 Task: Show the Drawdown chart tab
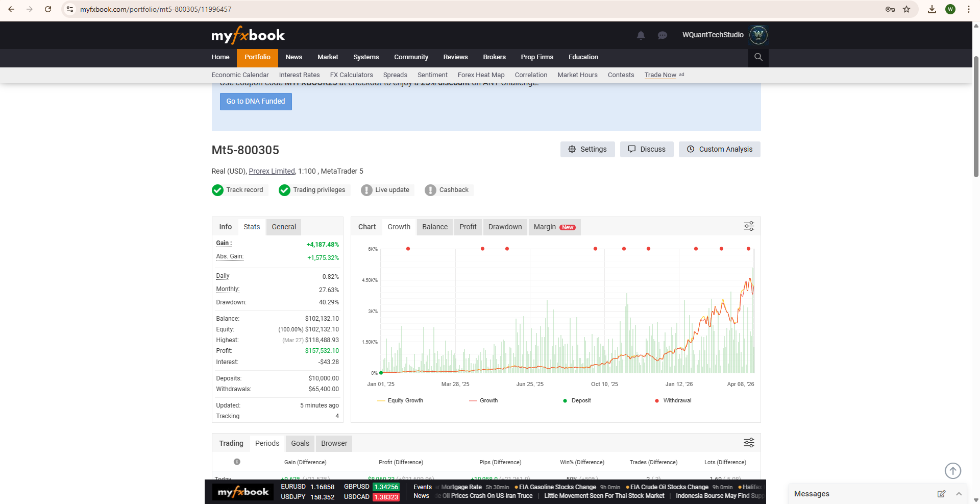click(x=505, y=227)
